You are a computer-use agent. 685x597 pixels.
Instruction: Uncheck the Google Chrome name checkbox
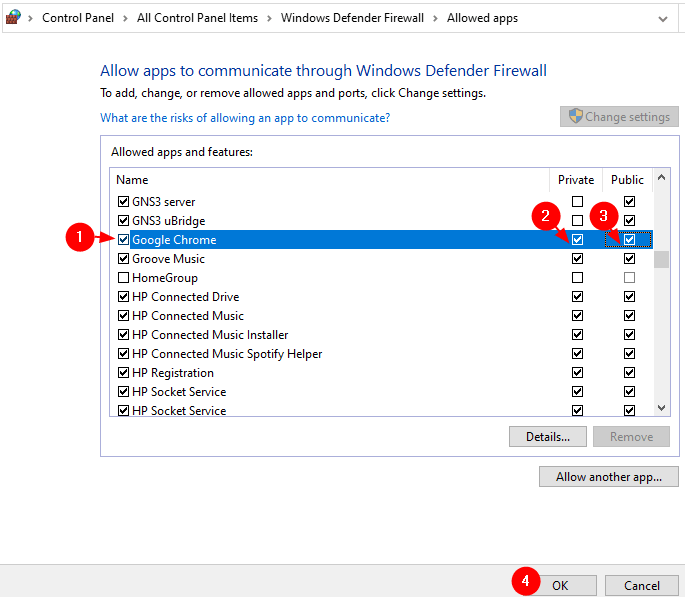click(123, 239)
